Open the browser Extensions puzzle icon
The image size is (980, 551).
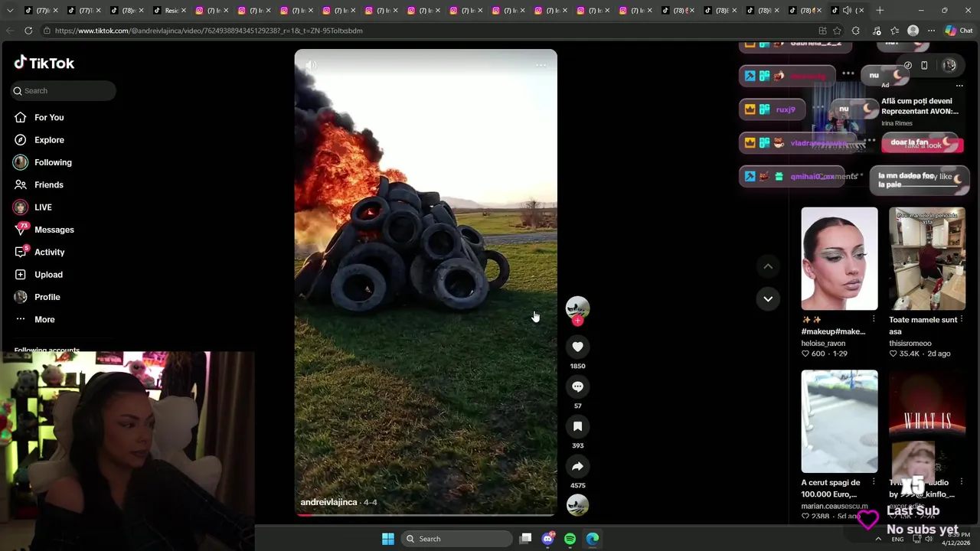(x=856, y=31)
